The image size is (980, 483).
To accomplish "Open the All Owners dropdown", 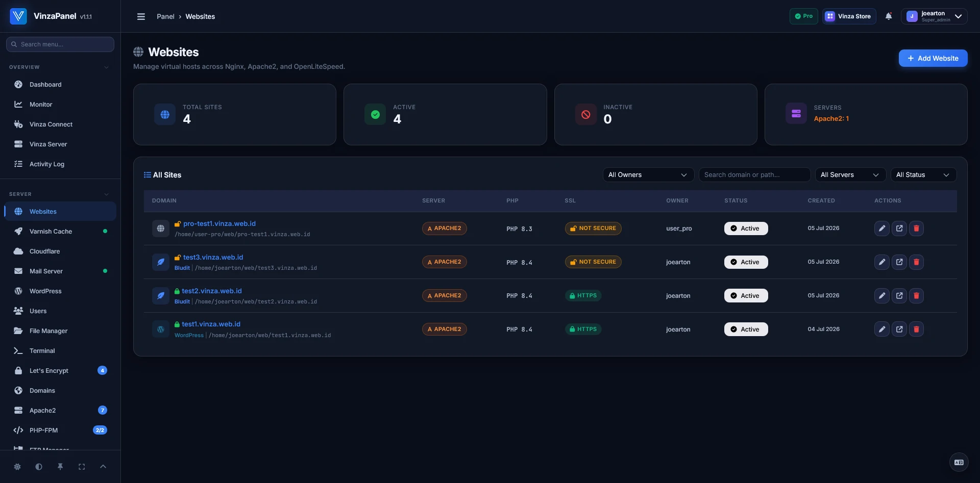I will coord(648,175).
